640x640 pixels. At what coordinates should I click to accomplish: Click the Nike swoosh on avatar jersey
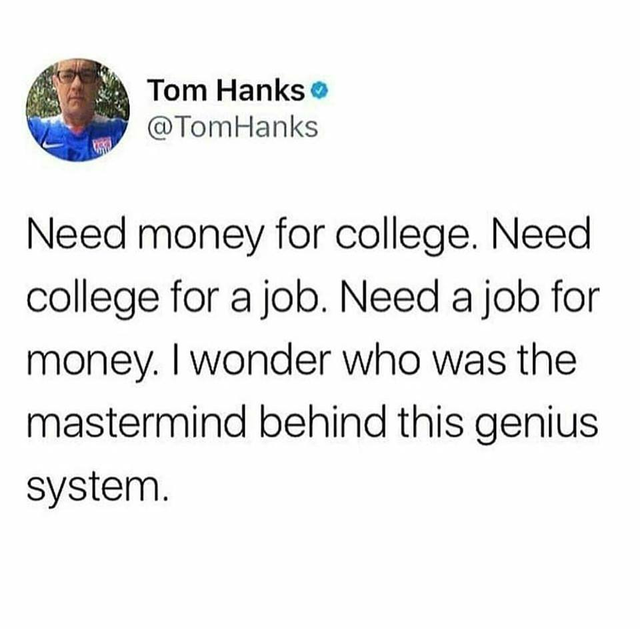(53, 144)
